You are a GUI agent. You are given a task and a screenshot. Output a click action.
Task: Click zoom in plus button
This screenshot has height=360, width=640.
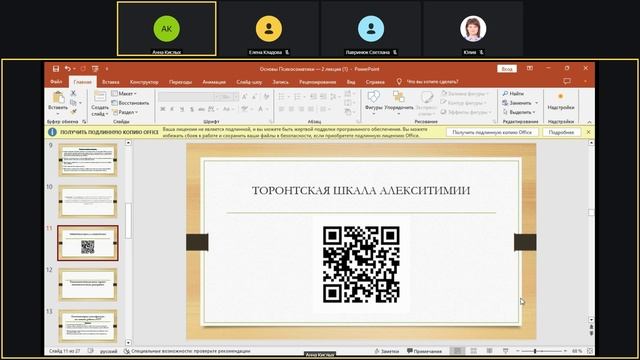[x=565, y=351]
